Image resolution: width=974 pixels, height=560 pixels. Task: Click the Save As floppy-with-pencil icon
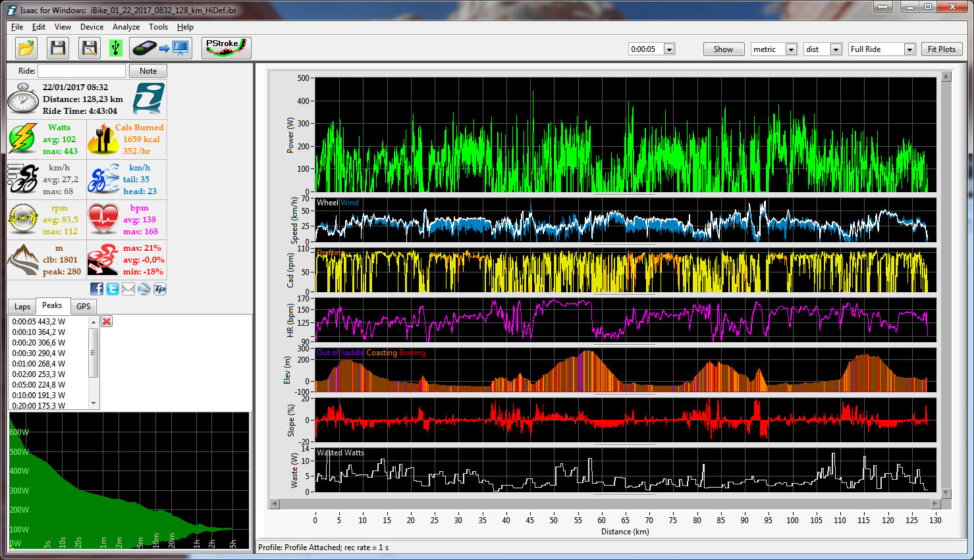pos(89,48)
